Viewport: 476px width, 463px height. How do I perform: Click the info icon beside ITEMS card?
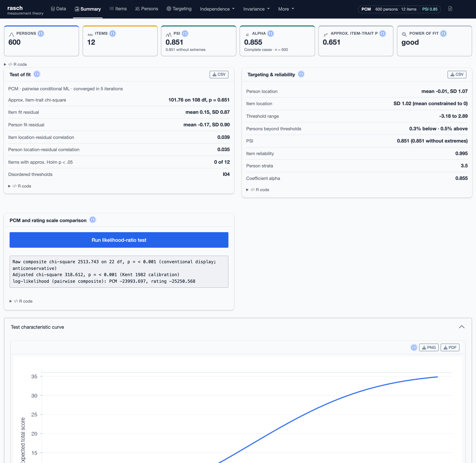pos(112,33)
